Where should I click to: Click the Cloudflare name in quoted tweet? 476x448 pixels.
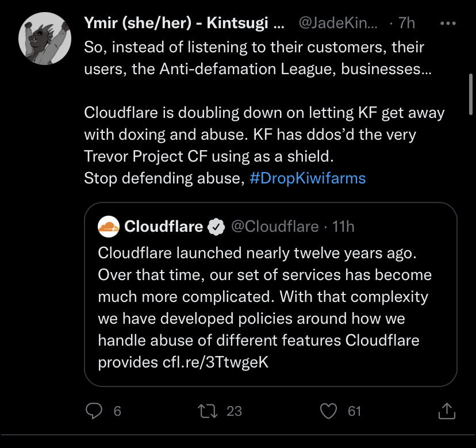164,227
